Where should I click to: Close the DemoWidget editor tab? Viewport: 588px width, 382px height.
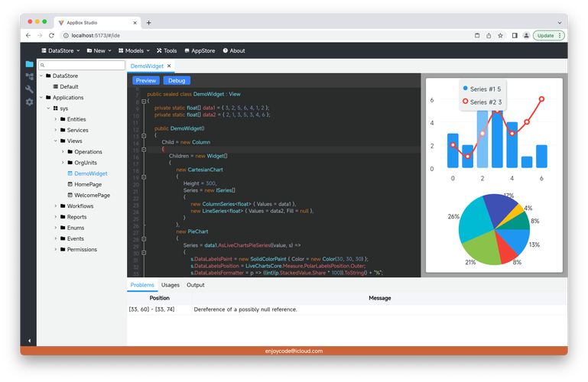point(169,66)
